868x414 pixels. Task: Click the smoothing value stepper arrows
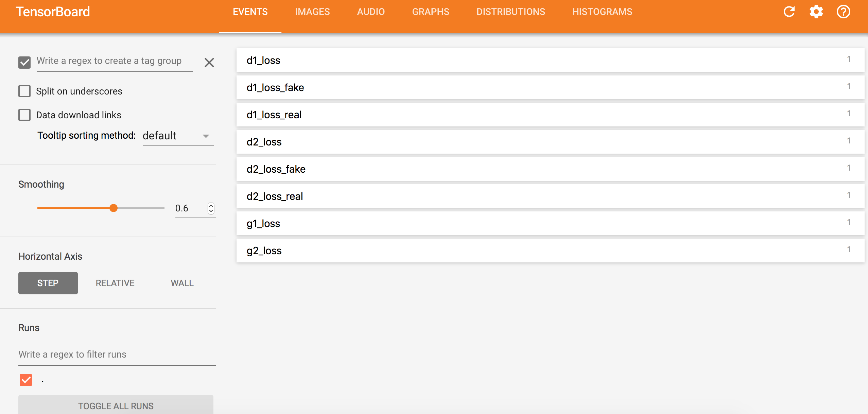click(x=211, y=208)
